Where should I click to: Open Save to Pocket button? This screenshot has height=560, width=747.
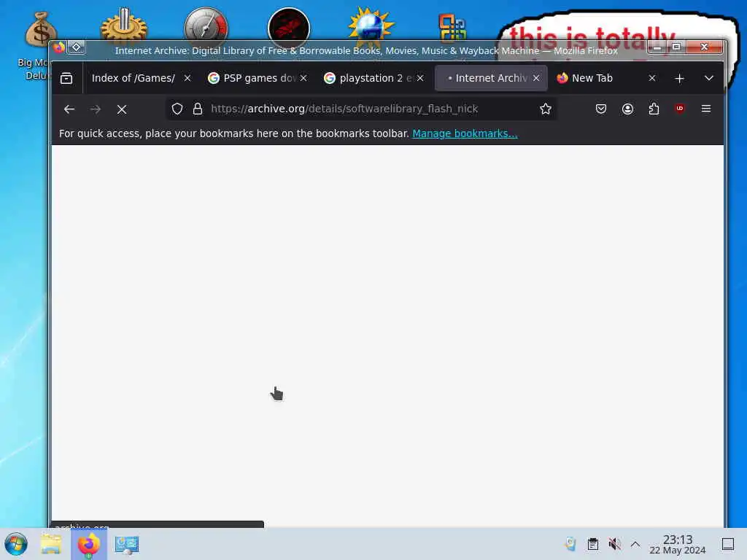coord(601,109)
